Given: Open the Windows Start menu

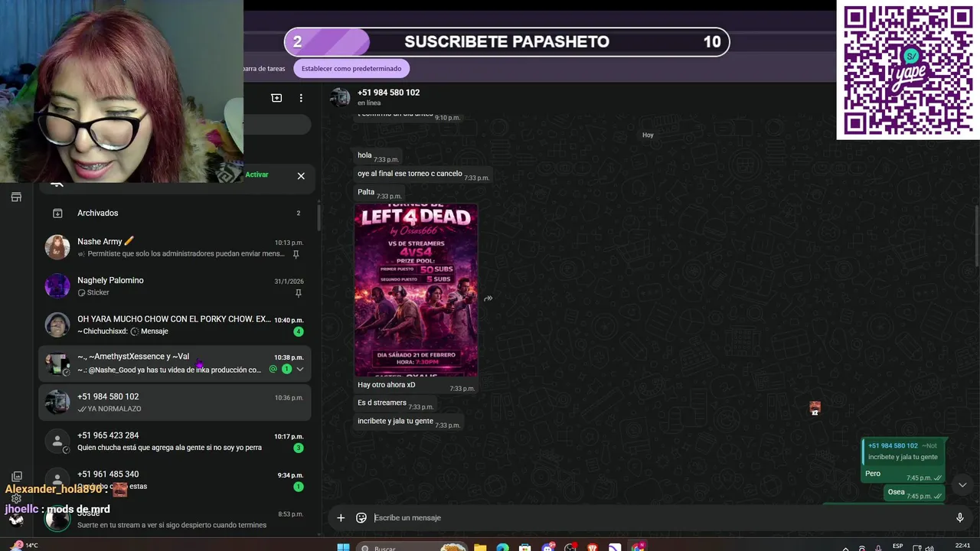Looking at the screenshot, I should [x=343, y=548].
